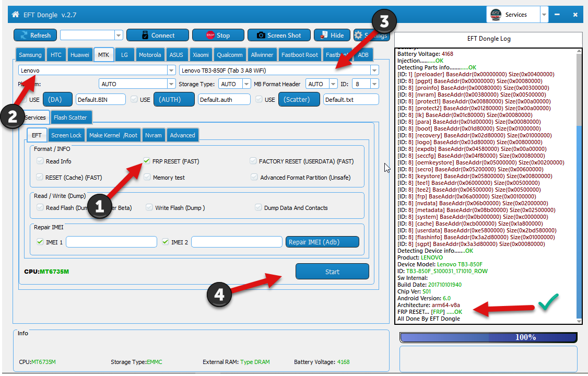Click the Default.BIN file field
This screenshot has height=376, width=588.
click(100, 99)
